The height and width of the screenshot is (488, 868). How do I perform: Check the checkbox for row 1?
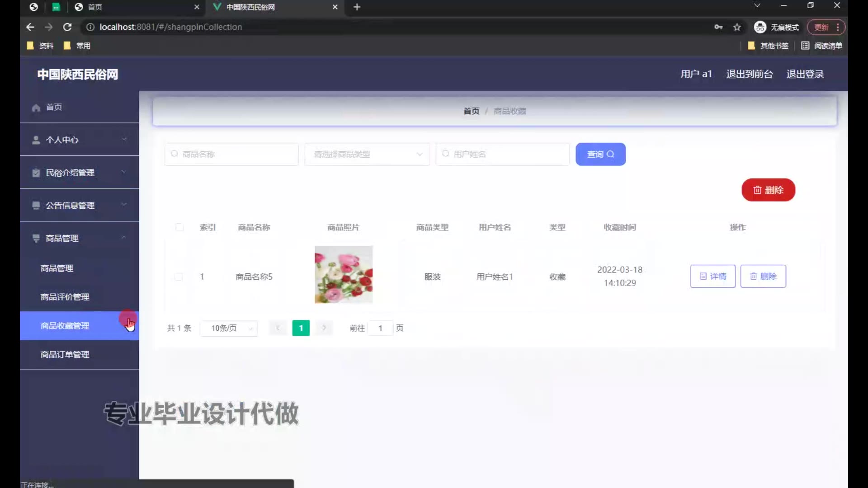(x=179, y=277)
